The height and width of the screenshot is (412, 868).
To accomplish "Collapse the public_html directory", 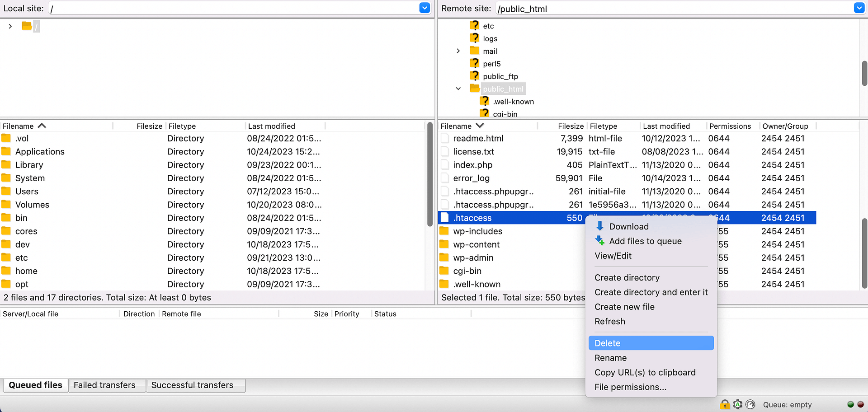I will tap(458, 89).
